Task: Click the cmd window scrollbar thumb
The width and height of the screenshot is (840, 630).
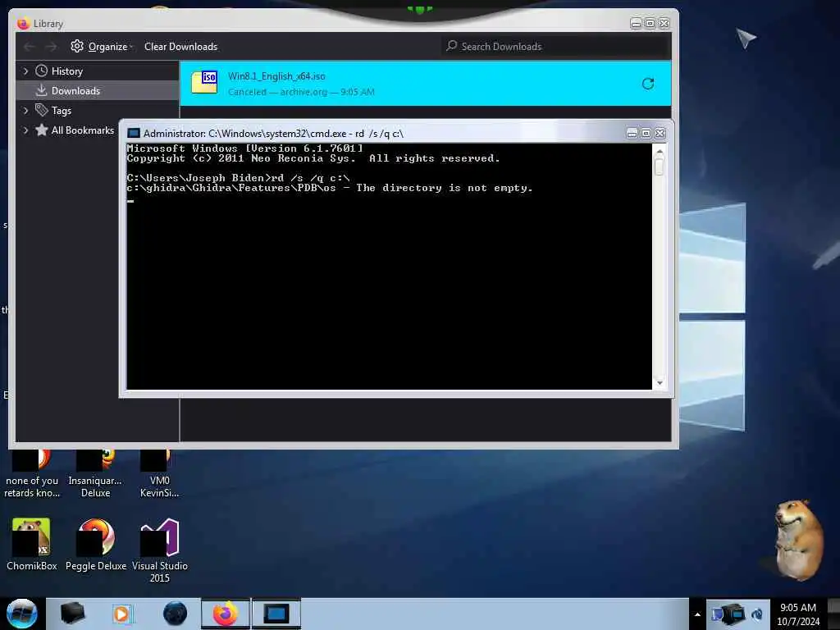Action: [x=660, y=167]
